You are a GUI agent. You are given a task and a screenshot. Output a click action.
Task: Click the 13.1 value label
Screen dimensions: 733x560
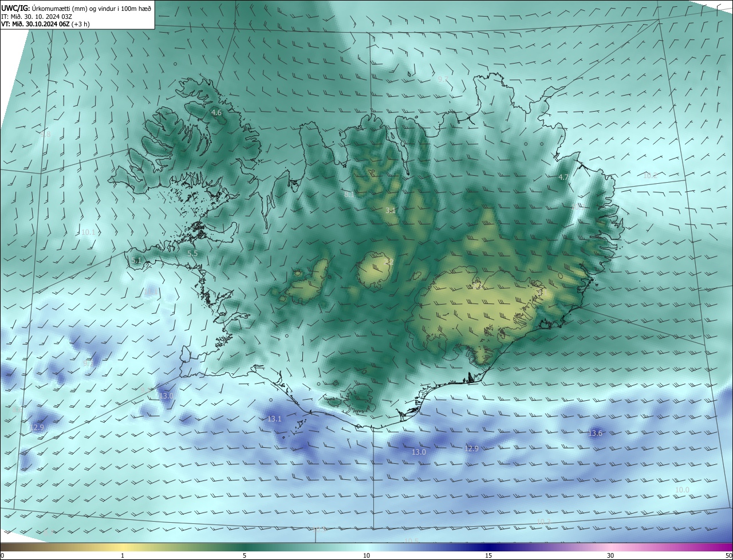point(274,419)
